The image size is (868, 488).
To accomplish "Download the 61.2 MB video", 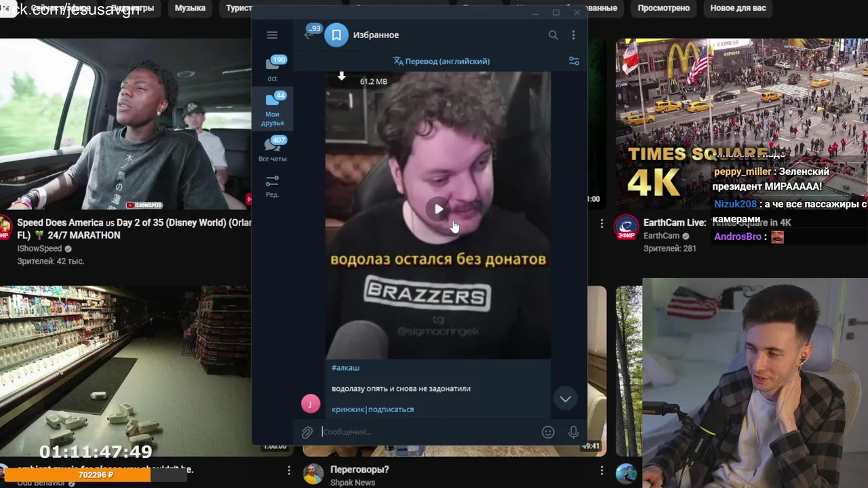I will (342, 77).
